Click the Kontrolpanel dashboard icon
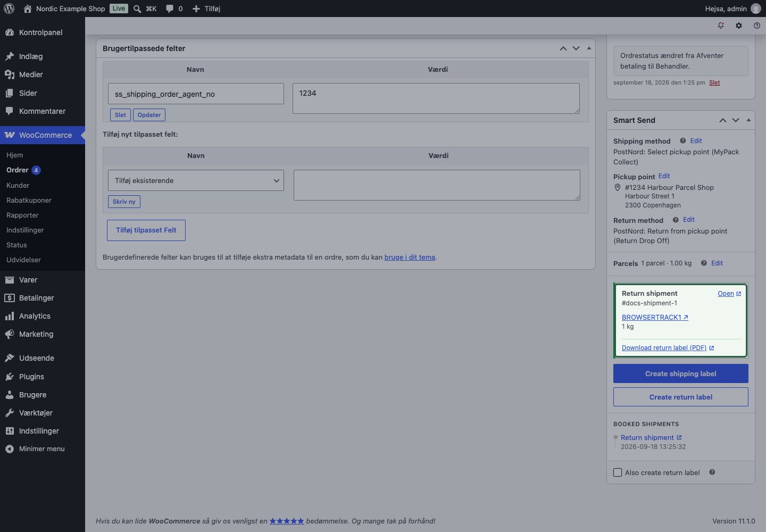Viewport: 766px width, 532px height. pos(10,32)
